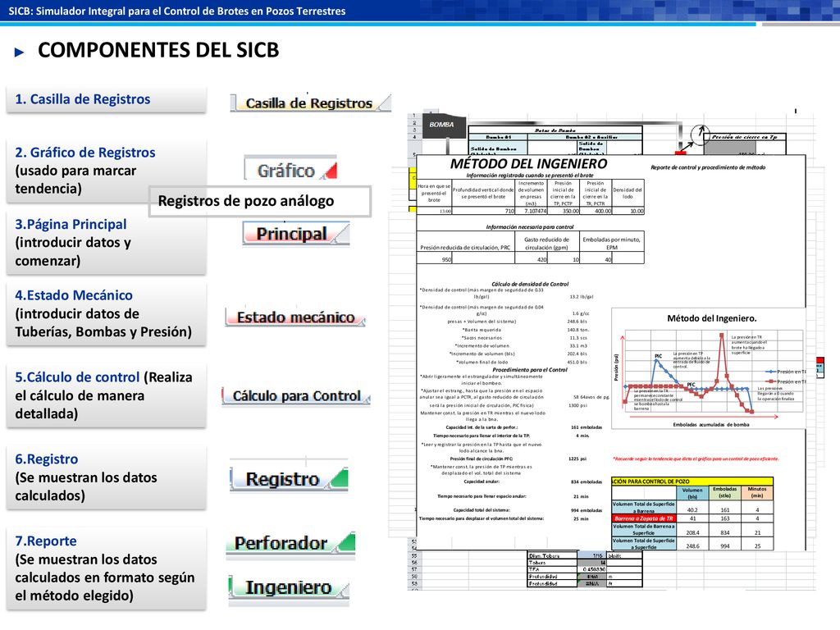
Task: Click the '5.Cálculo de control' panel
Action: [106, 395]
